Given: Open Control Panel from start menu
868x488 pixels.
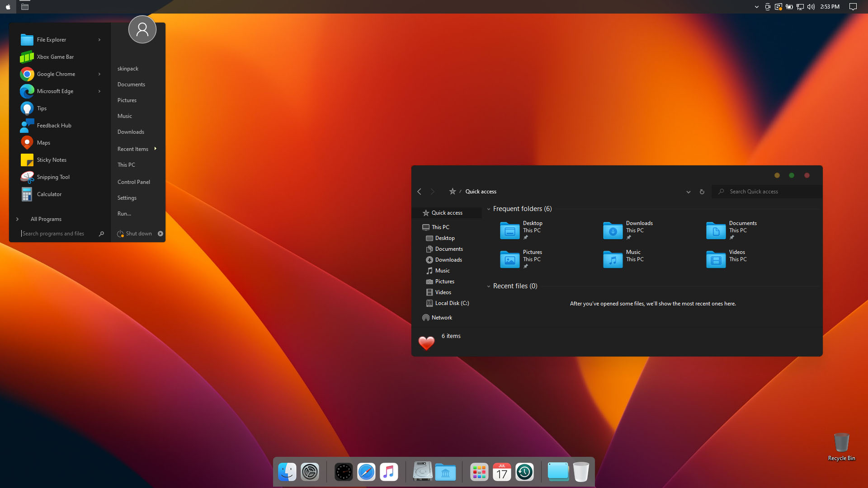Looking at the screenshot, I should click(134, 182).
